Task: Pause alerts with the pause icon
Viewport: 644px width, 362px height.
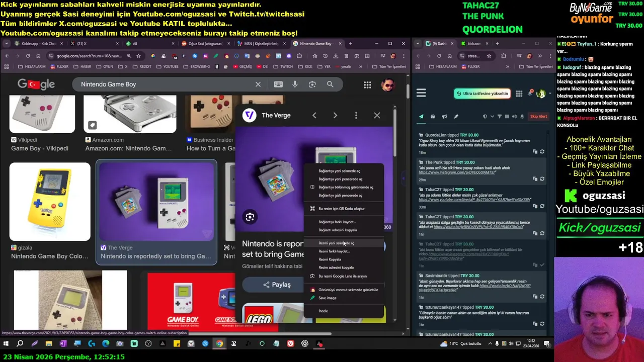Action: [x=507, y=117]
